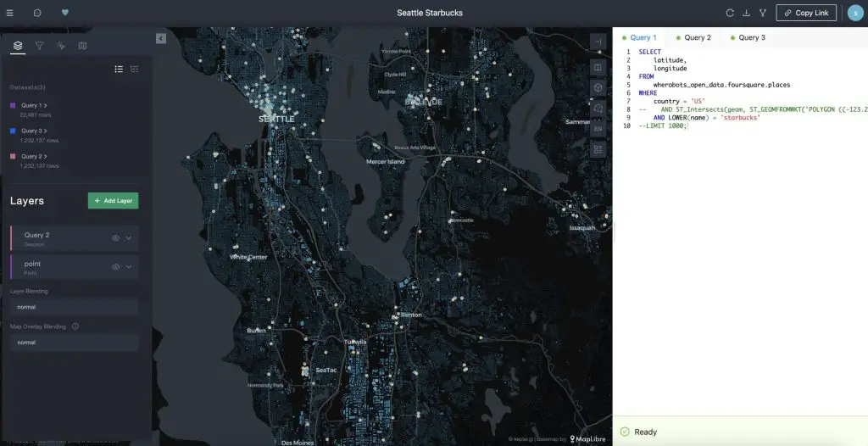Click the table name wherobots_open_data.foursquare.places
This screenshot has width=868, height=446.
coord(721,85)
